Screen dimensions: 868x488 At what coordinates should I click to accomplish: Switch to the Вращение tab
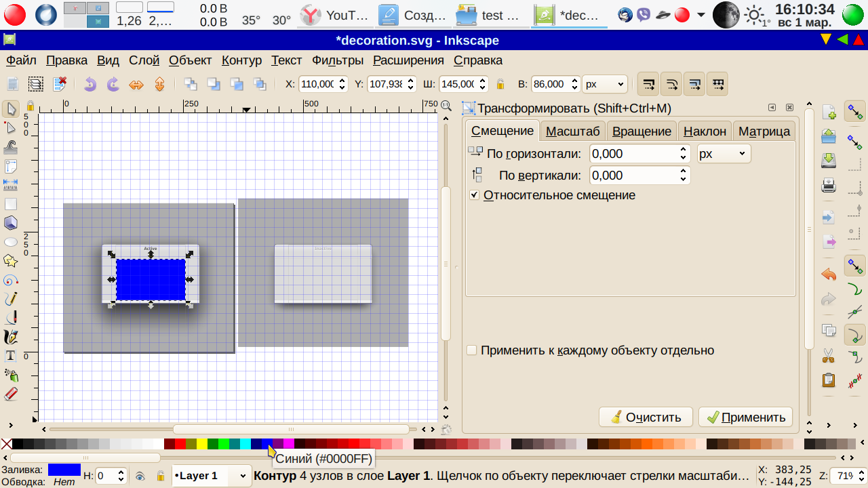point(642,131)
